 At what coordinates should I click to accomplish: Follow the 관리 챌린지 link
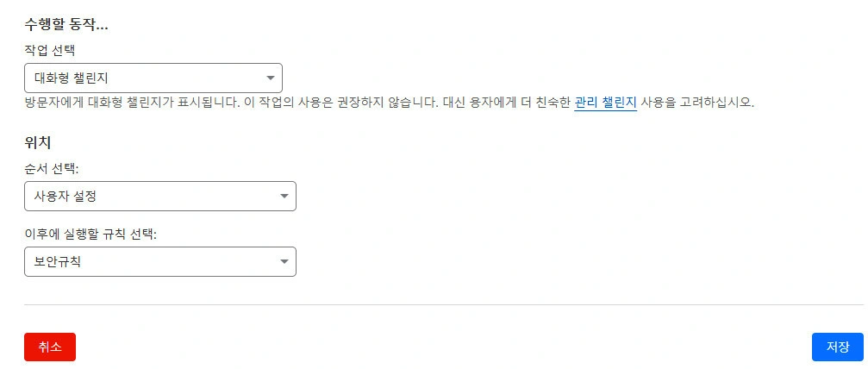coord(605,103)
